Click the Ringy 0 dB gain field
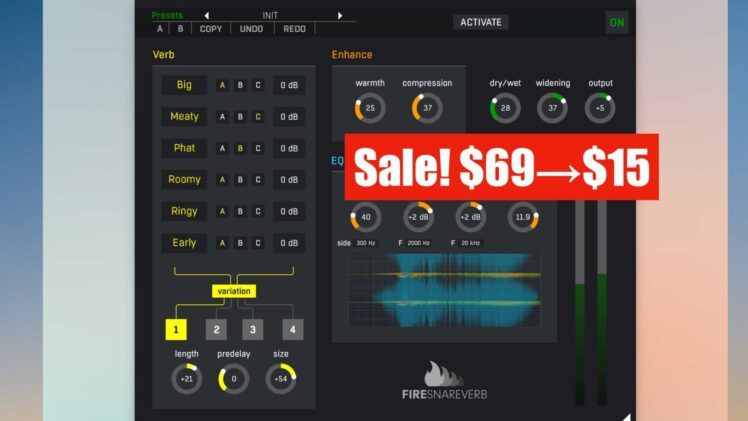Screen dimensions: 748x421 [x=289, y=211]
